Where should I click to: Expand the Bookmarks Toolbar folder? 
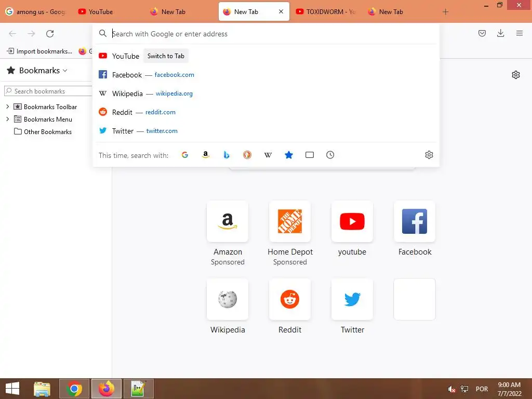7,107
